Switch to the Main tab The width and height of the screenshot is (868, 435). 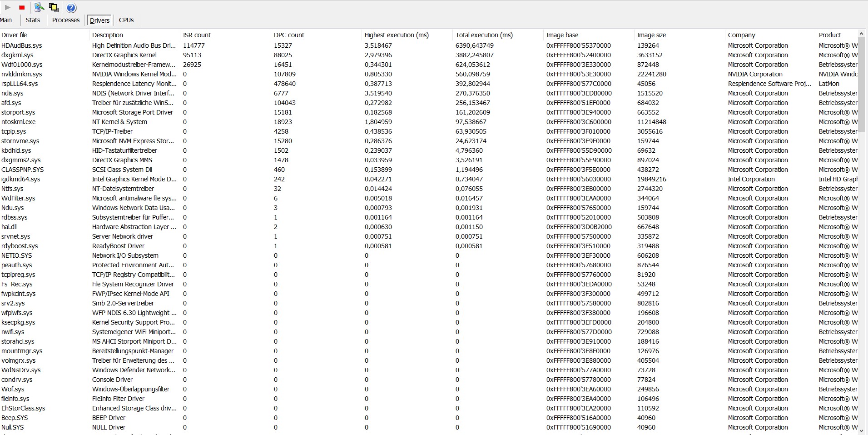click(x=6, y=20)
